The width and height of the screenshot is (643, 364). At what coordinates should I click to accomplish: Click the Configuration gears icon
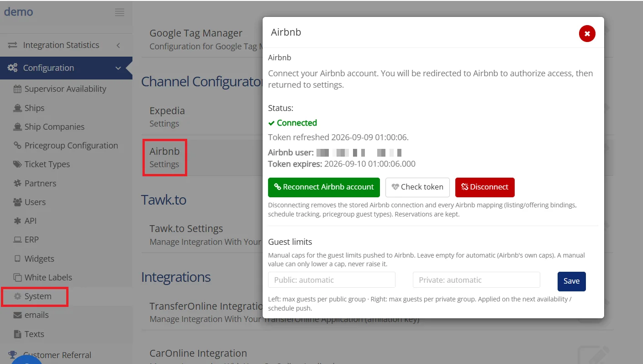pyautogui.click(x=13, y=68)
